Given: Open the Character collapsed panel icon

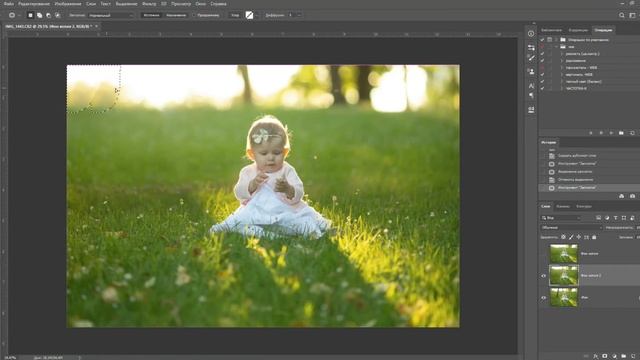Looking at the screenshot, I should tap(531, 86).
